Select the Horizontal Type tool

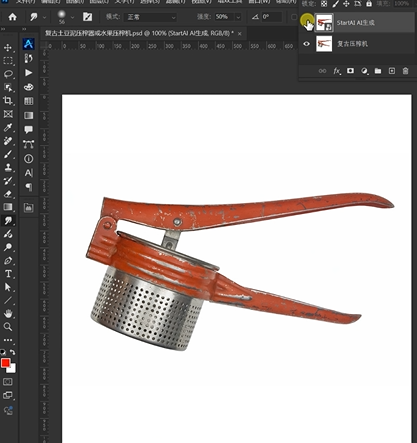point(8,274)
